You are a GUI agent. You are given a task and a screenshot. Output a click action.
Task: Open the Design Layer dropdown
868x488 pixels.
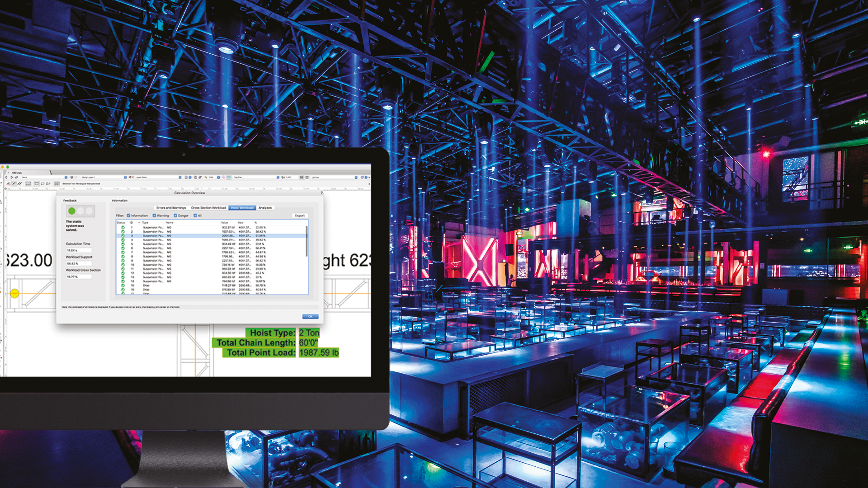tap(125, 177)
